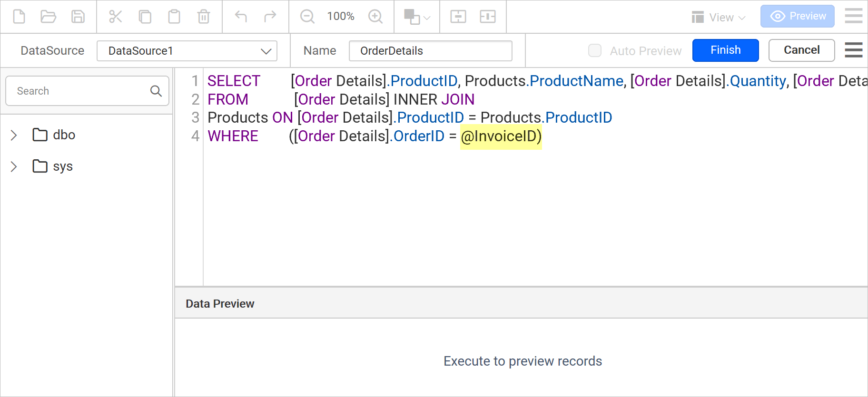Click the FROM keyword on line 2

(228, 99)
